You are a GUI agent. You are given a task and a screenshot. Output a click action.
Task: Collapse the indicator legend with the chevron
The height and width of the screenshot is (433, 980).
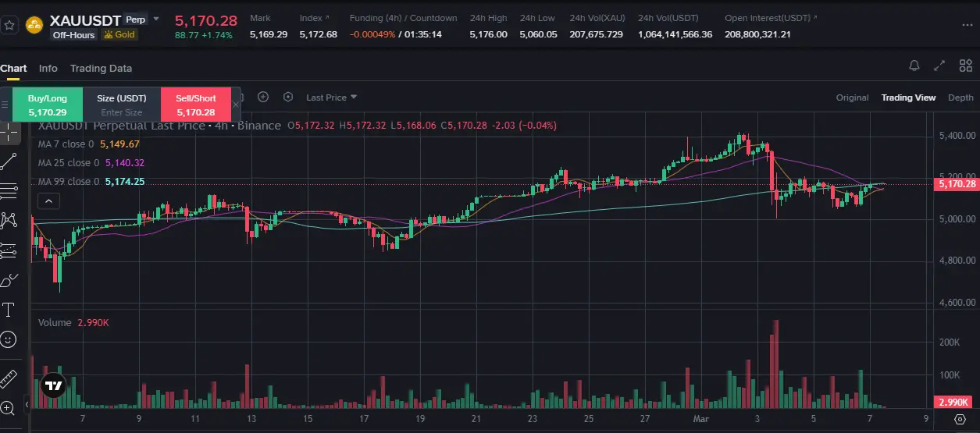pos(48,201)
